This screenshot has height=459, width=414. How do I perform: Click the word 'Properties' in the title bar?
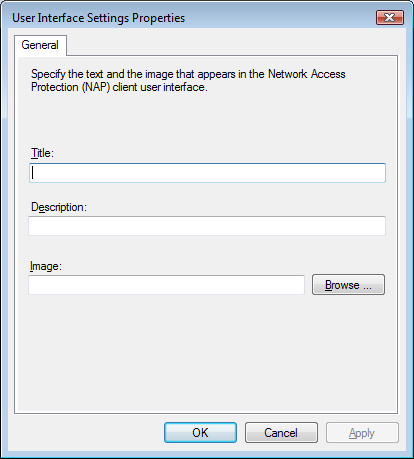tap(159, 18)
